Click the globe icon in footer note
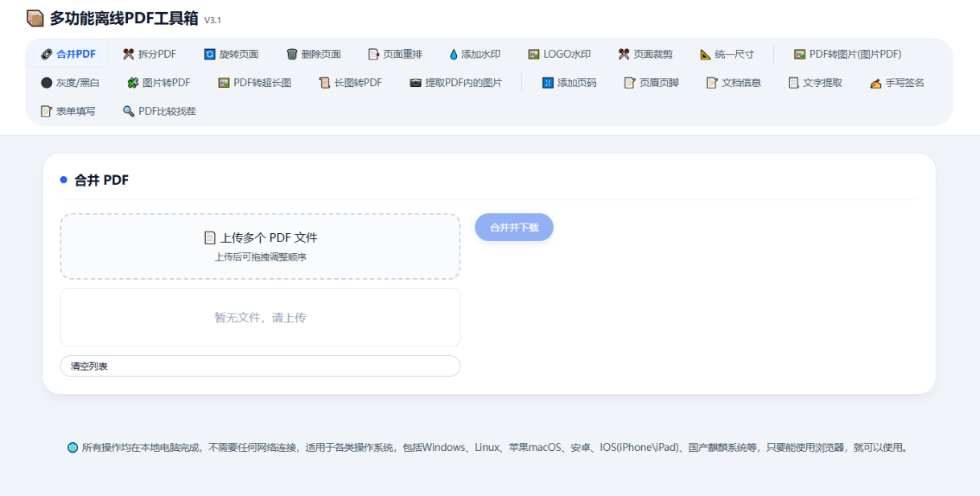980x496 pixels. pyautogui.click(x=73, y=448)
